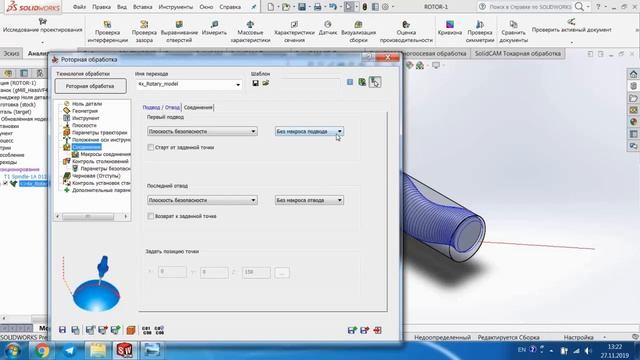
Task: Click the Характеристики сечения icon
Action: click(294, 24)
